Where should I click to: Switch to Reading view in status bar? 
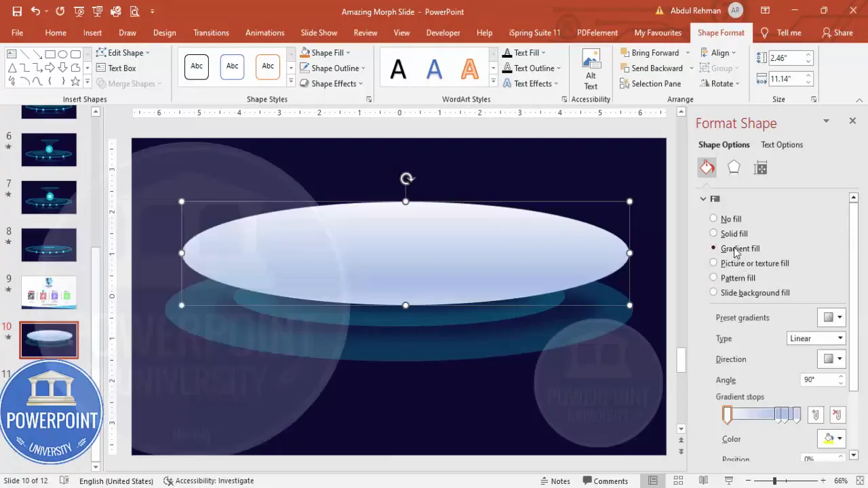point(703,481)
